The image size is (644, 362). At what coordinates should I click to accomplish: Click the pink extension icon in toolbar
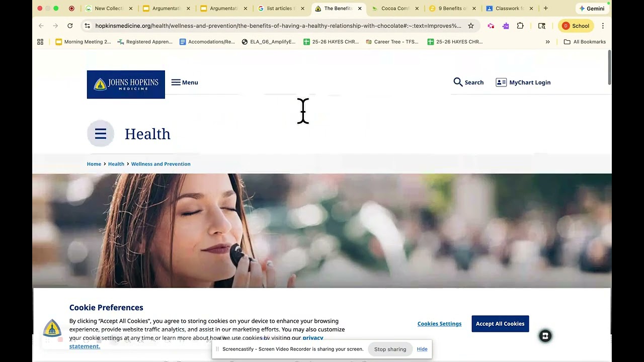pos(491,26)
